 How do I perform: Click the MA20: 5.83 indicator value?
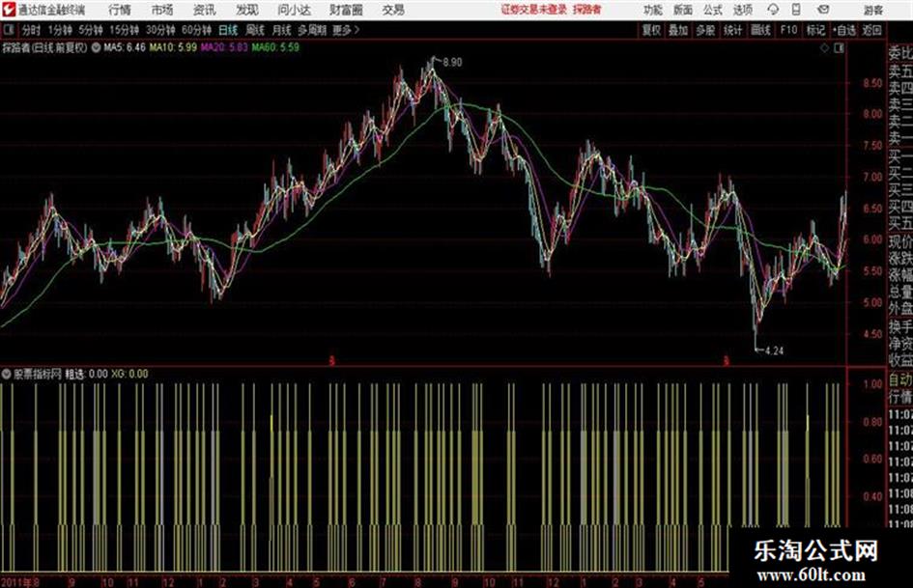coord(224,47)
